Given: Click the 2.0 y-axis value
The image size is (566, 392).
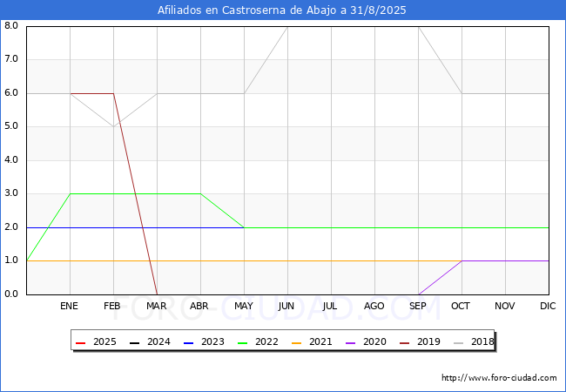Looking at the screenshot, I should [x=11, y=226].
